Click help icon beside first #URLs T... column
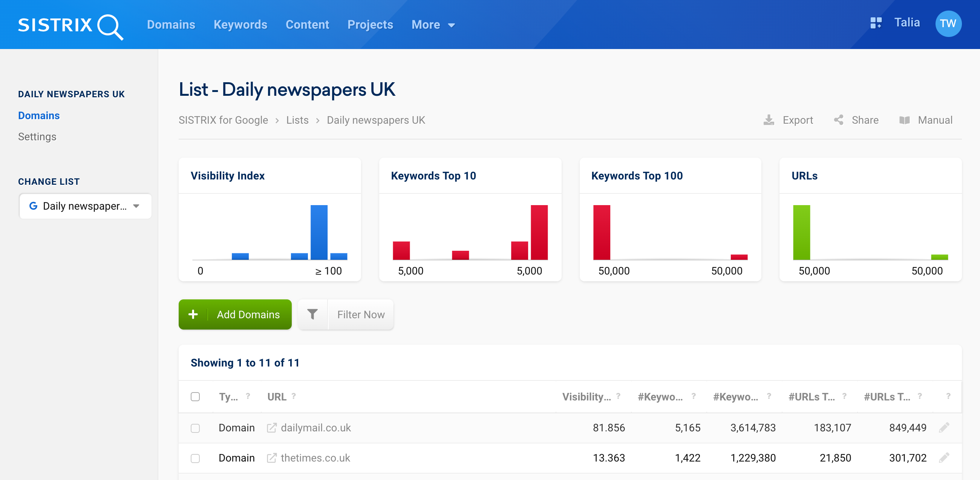The width and height of the screenshot is (980, 480). pyautogui.click(x=844, y=396)
